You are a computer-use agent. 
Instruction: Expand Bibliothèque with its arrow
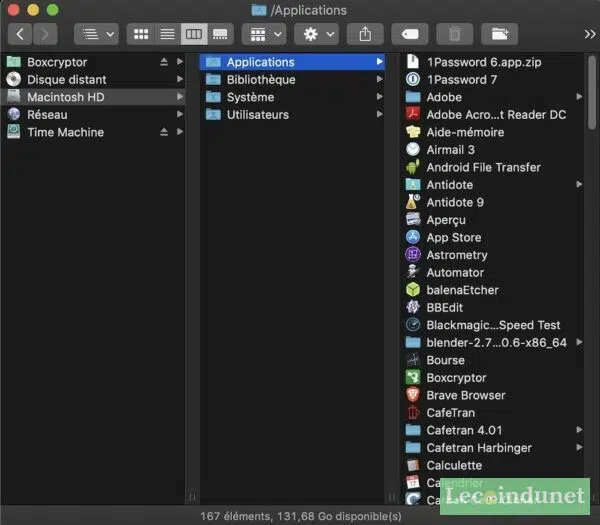(x=380, y=79)
